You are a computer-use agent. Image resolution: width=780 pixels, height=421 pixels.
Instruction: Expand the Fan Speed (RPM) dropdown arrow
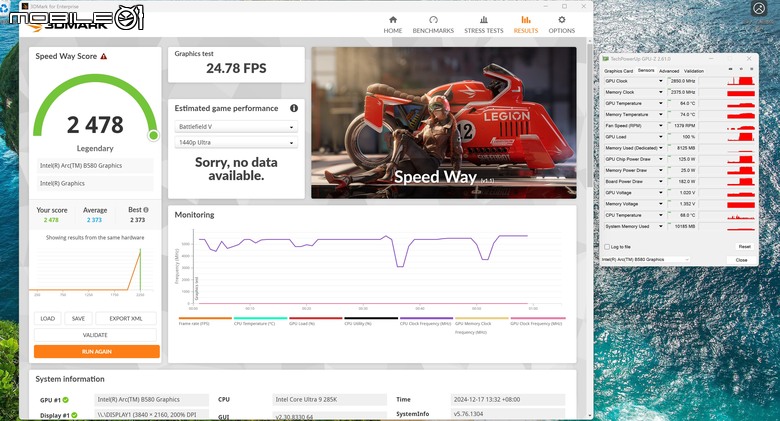(661, 125)
